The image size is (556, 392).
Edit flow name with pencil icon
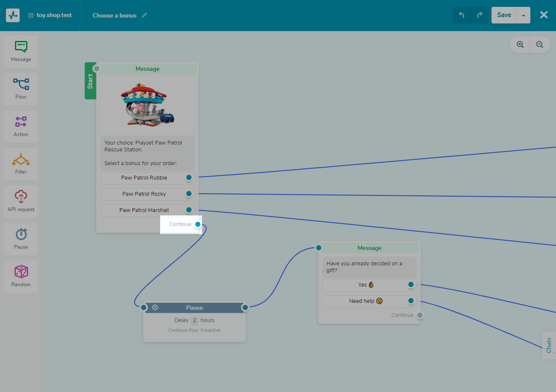[x=144, y=15]
